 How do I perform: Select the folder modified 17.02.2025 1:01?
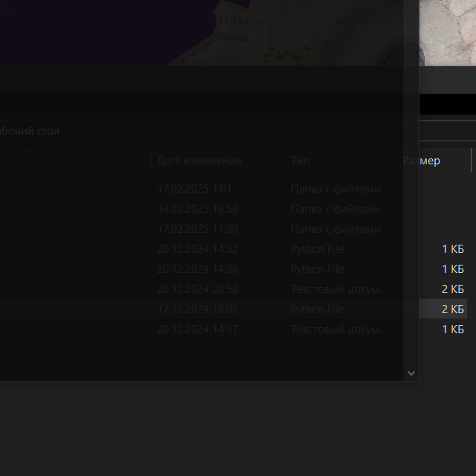tap(194, 189)
